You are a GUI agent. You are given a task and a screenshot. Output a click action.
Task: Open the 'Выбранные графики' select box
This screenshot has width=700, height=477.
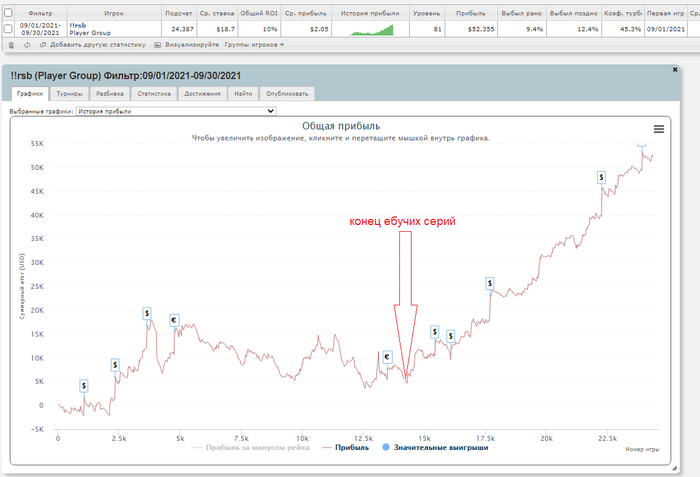click(176, 111)
